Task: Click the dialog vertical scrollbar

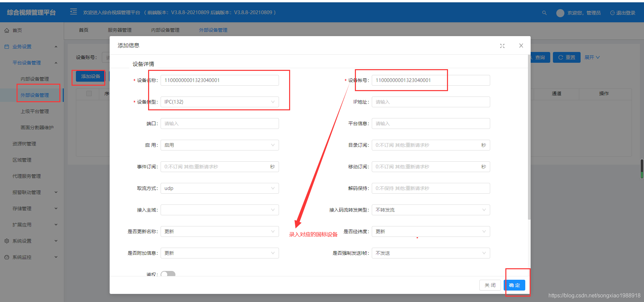Action: (529, 137)
